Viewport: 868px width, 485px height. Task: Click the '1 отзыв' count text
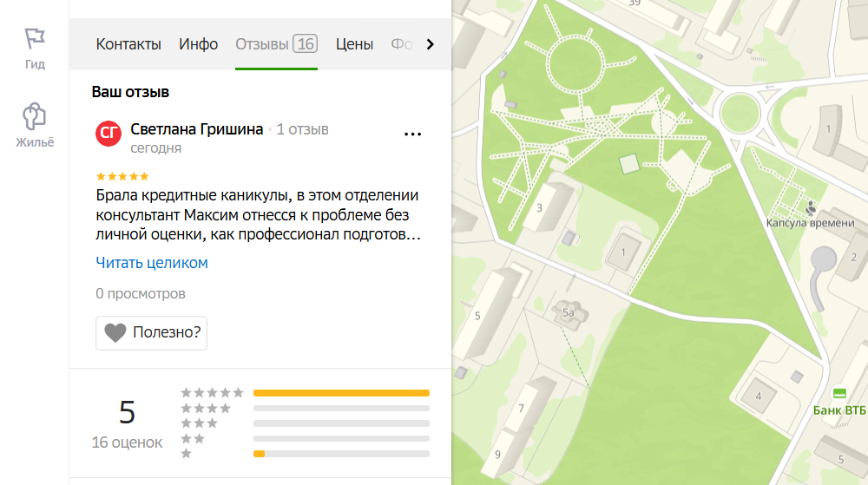pyautogui.click(x=302, y=129)
